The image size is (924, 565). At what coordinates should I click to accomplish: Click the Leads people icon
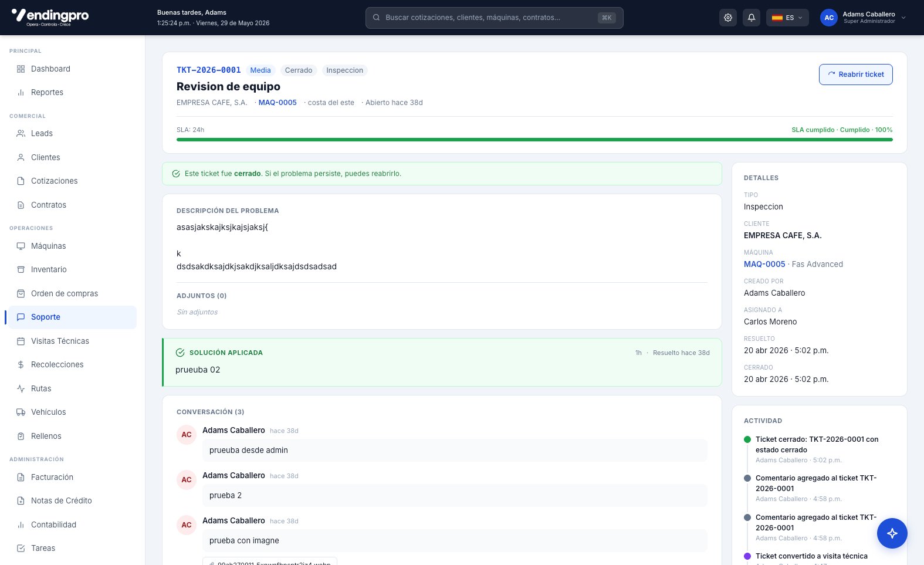point(21,134)
